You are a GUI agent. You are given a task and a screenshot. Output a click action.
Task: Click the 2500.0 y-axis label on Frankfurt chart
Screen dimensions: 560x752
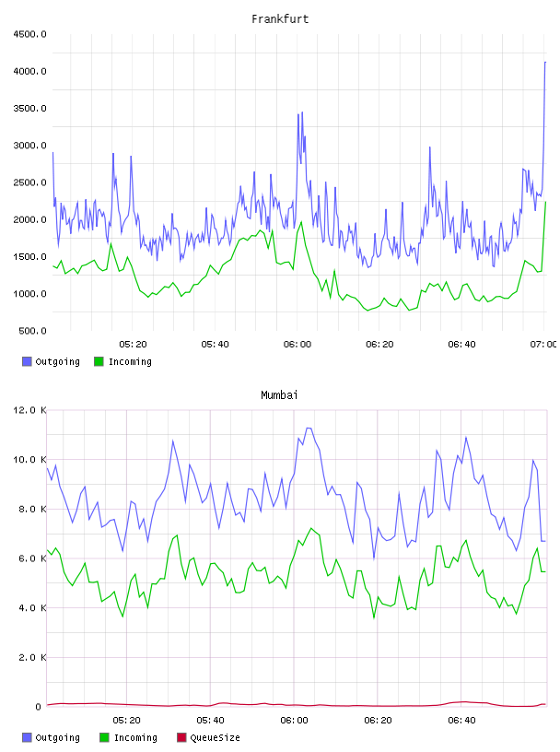(29, 182)
